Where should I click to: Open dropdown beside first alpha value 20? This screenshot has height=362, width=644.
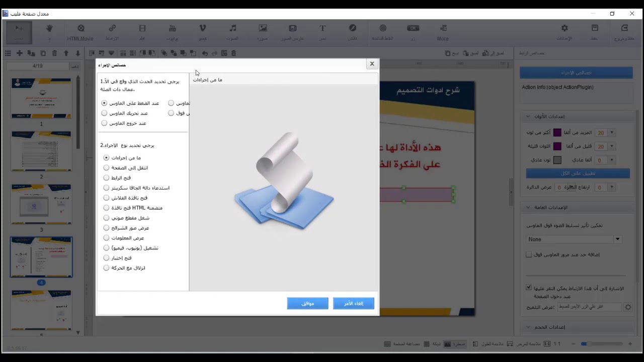point(612,133)
